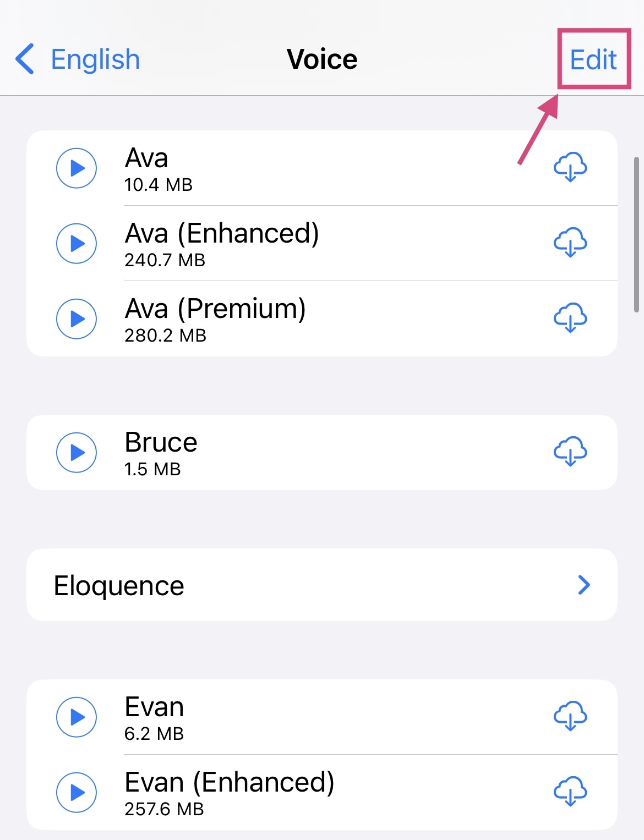
Task: Expand Eloquence using its chevron
Action: [584, 585]
